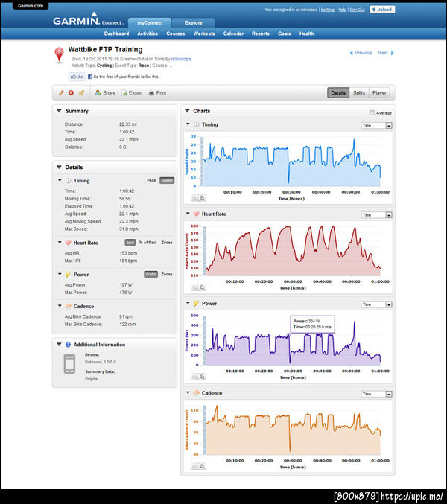Viewport: 447px width, 504px height.
Task: Collapse the Charts panel
Action: click(x=187, y=111)
